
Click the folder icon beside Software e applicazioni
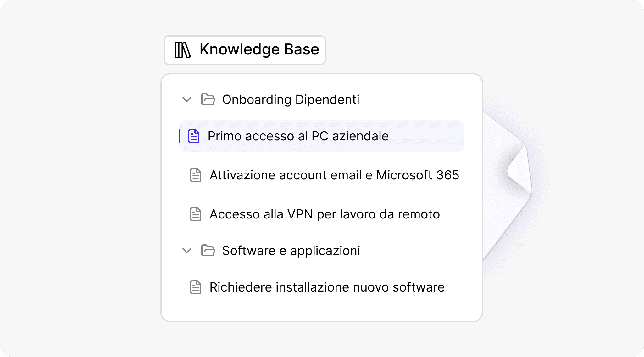pos(208,251)
